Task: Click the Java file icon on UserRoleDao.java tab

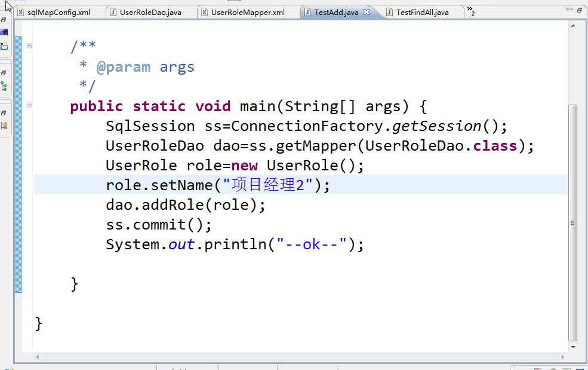Action: [113, 13]
